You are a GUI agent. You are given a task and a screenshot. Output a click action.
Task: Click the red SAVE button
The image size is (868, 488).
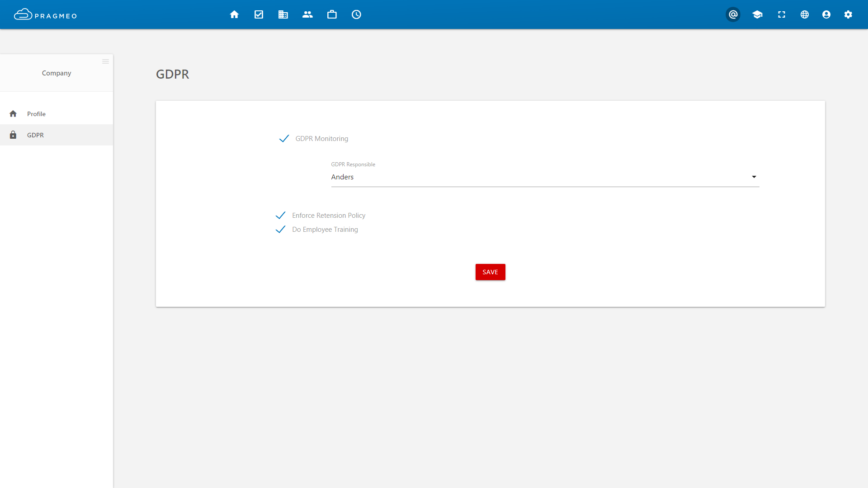point(490,272)
